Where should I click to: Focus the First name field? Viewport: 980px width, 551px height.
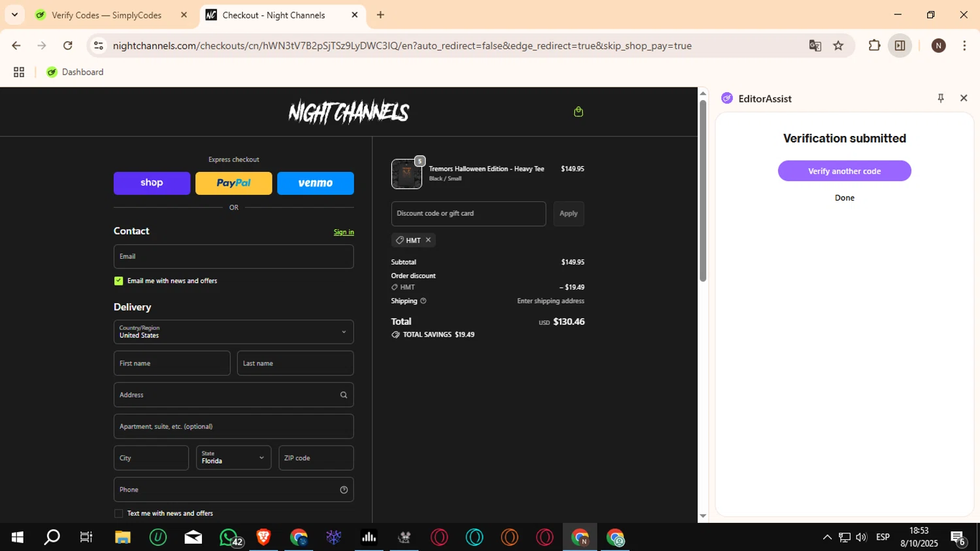click(x=172, y=363)
